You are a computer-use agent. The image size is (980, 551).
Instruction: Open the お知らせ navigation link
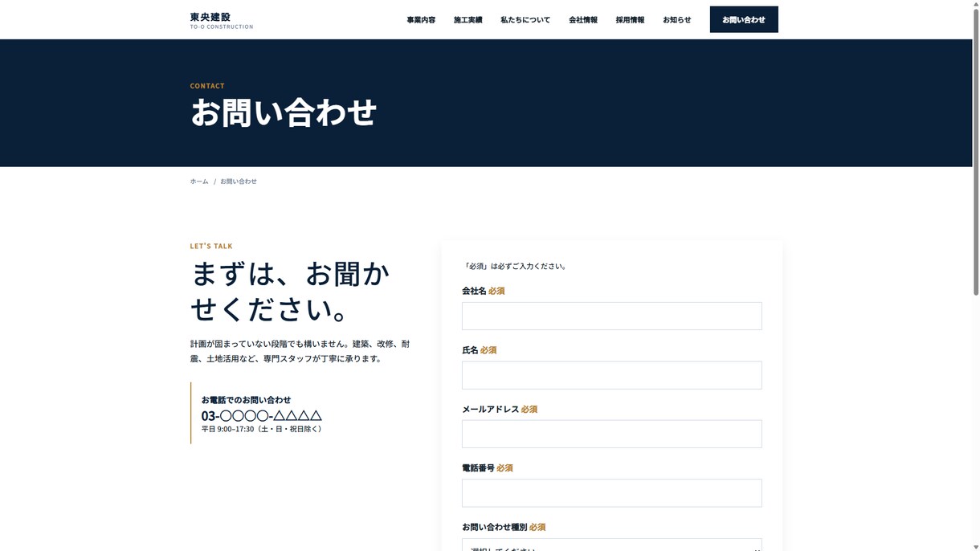(676, 19)
